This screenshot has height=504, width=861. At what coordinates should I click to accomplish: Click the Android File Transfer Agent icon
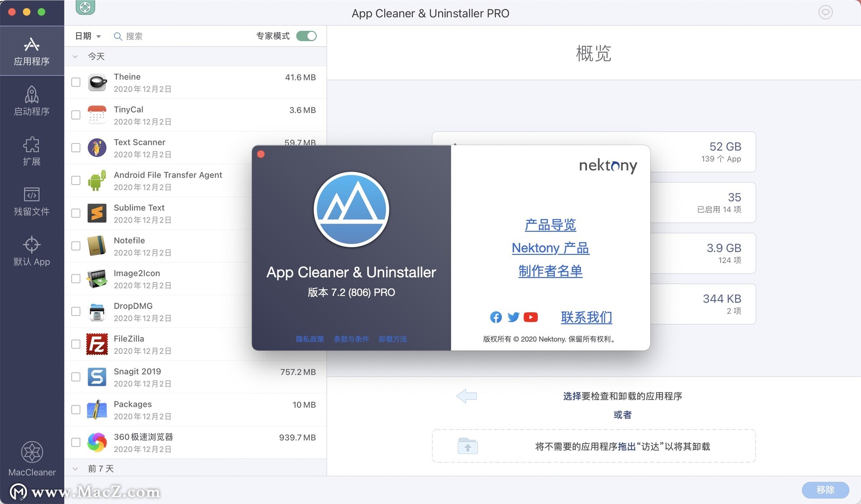pyautogui.click(x=97, y=181)
